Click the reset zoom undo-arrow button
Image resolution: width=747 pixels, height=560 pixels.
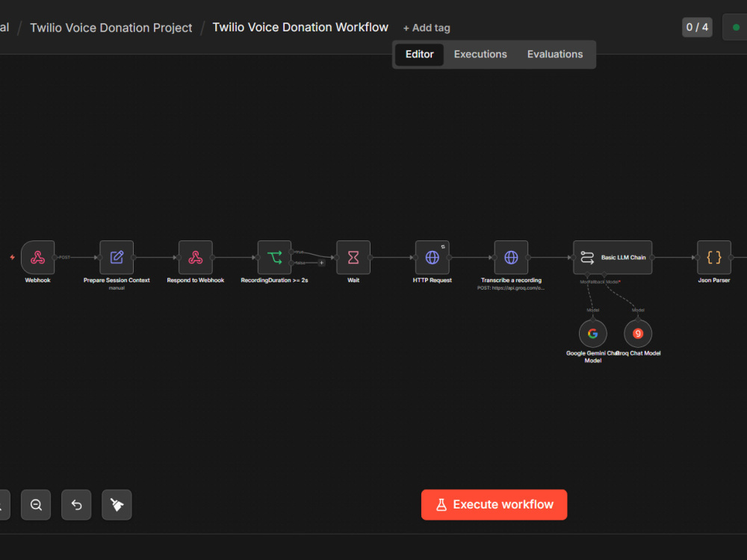pos(76,505)
